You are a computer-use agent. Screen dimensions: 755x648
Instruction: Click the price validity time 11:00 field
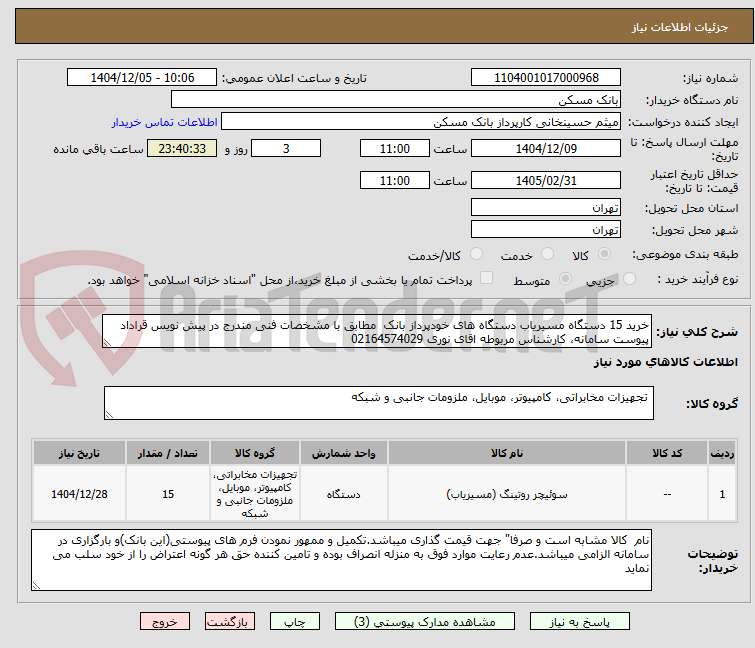[x=395, y=181]
